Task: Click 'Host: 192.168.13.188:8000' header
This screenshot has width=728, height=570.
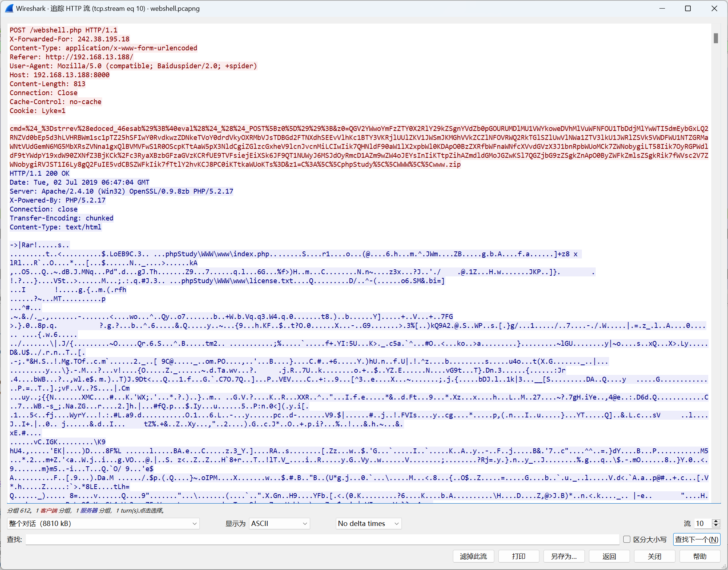Action: tap(60, 75)
